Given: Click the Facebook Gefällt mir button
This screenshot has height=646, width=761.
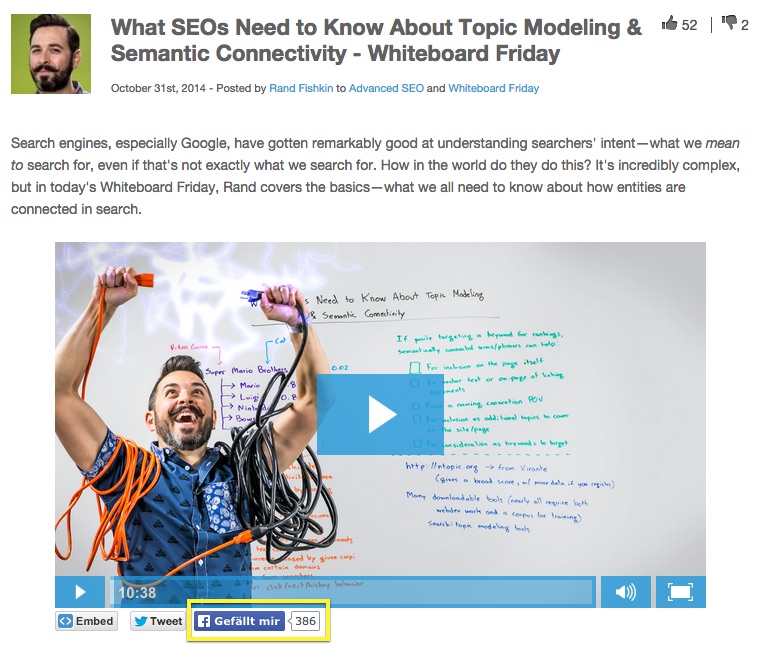Looking at the screenshot, I should point(239,621).
